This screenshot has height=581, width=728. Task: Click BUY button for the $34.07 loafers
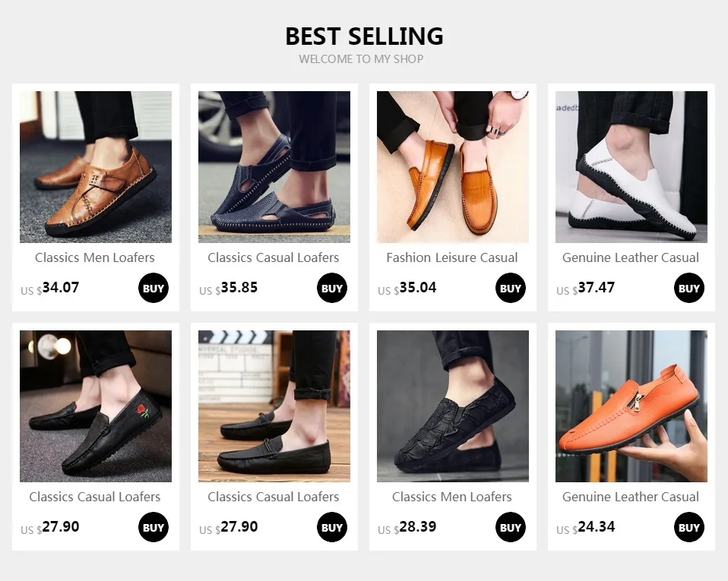154,288
